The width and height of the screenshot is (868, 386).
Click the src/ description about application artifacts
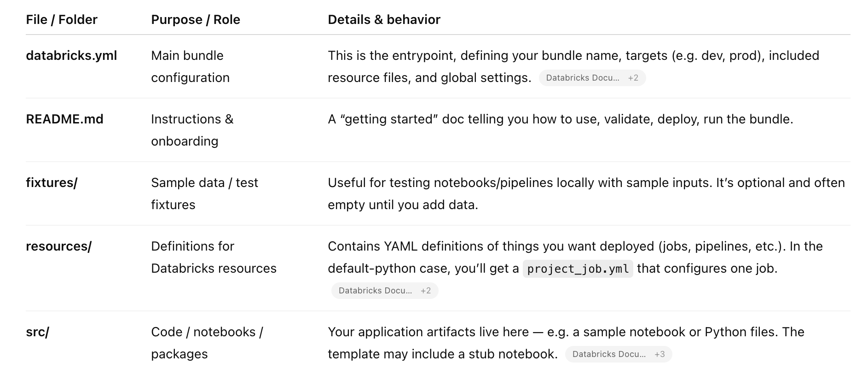pos(566,332)
